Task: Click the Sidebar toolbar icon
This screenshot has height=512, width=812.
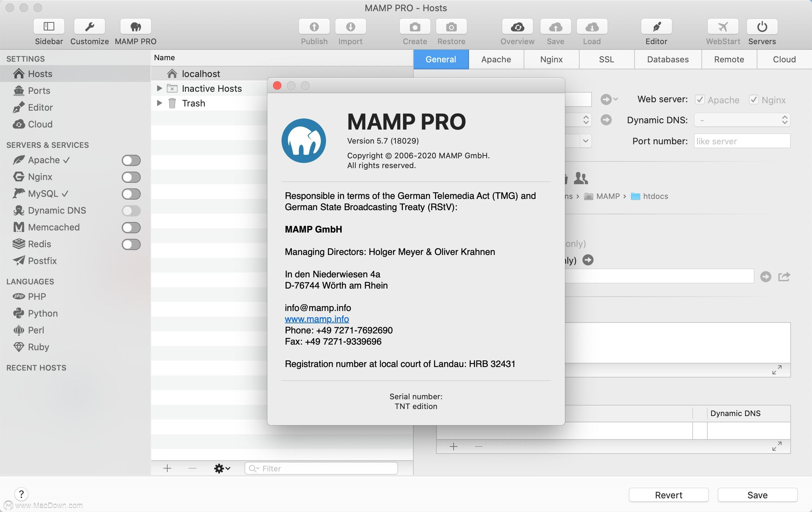Action: (x=49, y=27)
